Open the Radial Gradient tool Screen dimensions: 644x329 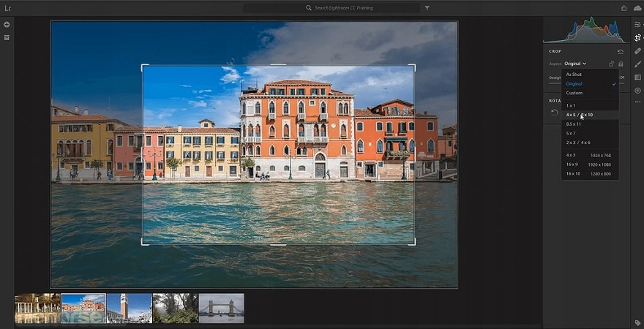pos(637,90)
